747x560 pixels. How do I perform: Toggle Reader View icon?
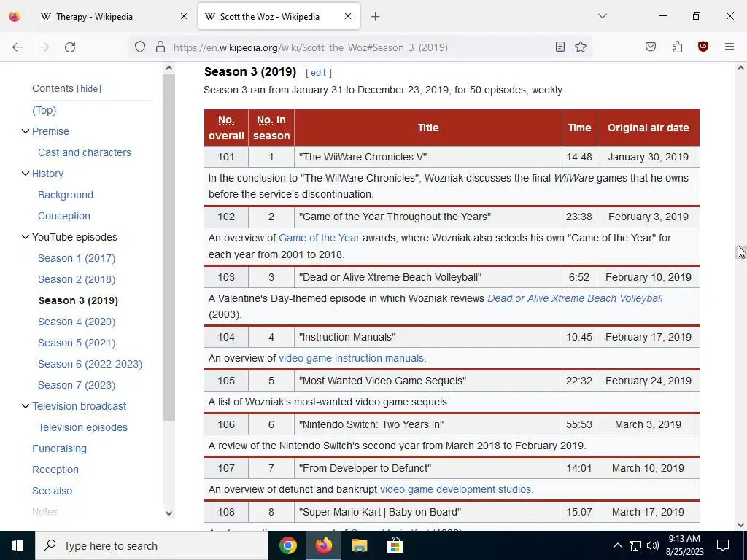click(x=560, y=47)
